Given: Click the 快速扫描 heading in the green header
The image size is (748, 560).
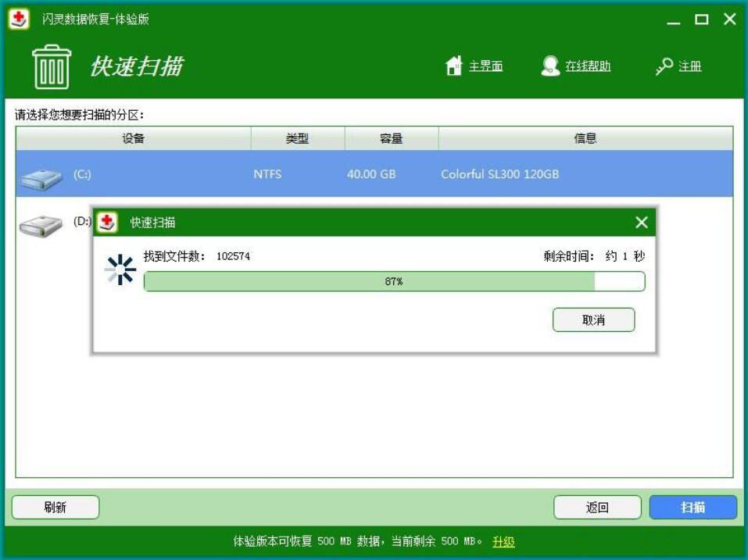Looking at the screenshot, I should (137, 66).
